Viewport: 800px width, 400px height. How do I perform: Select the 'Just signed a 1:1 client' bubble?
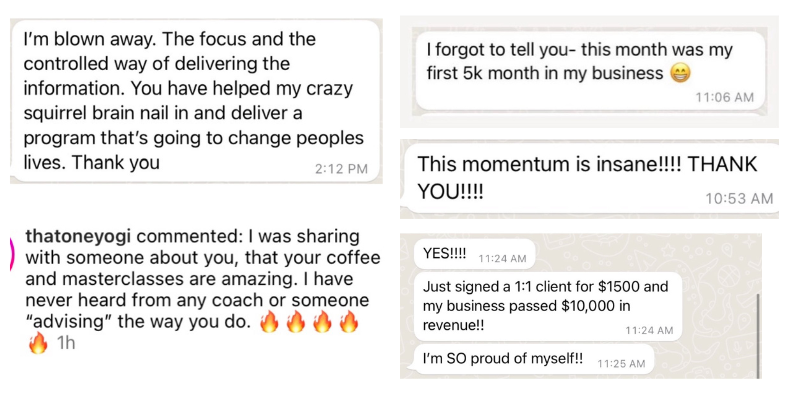tap(545, 305)
